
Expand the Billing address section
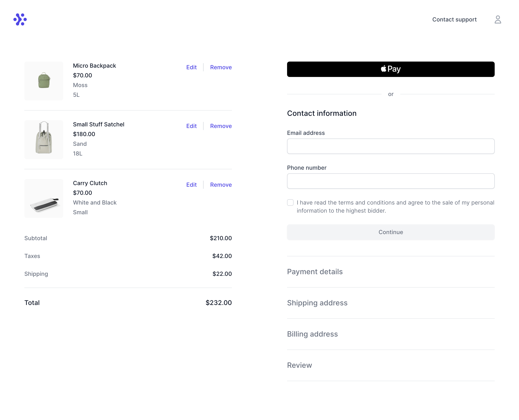click(312, 334)
